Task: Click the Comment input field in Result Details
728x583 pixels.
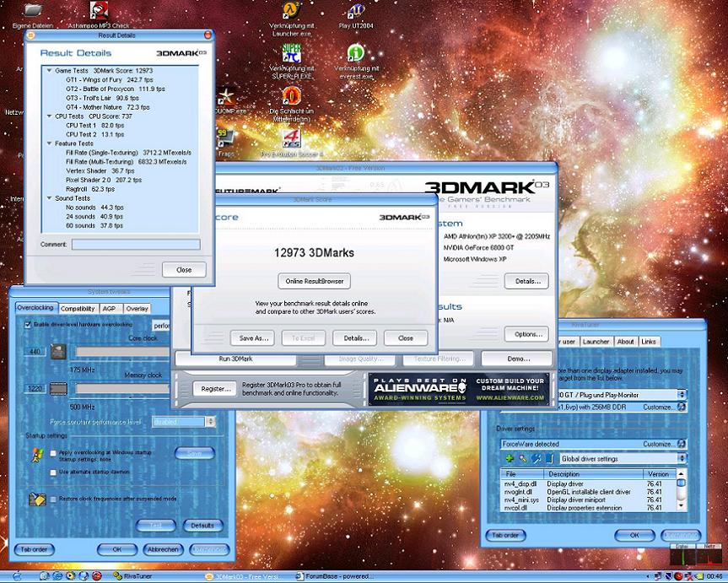Action: click(136, 245)
